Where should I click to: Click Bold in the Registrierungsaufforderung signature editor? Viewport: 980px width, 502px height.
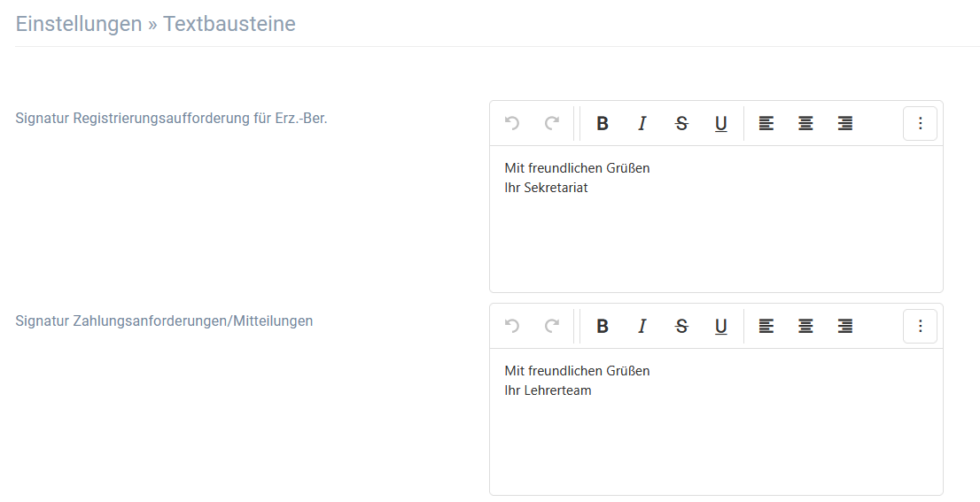[x=602, y=124]
